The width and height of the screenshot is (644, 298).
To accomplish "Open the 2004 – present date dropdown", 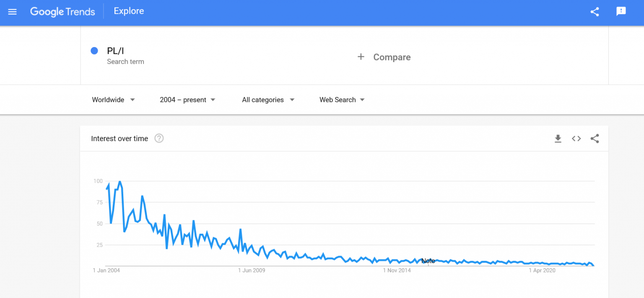I will tap(187, 100).
